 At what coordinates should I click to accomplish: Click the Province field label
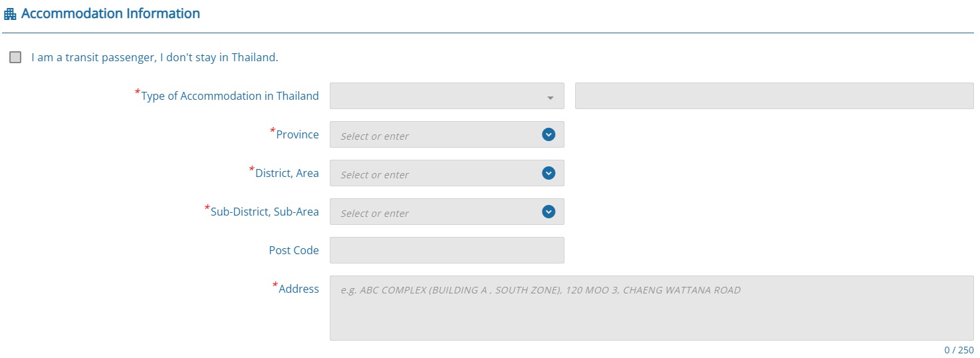click(297, 134)
